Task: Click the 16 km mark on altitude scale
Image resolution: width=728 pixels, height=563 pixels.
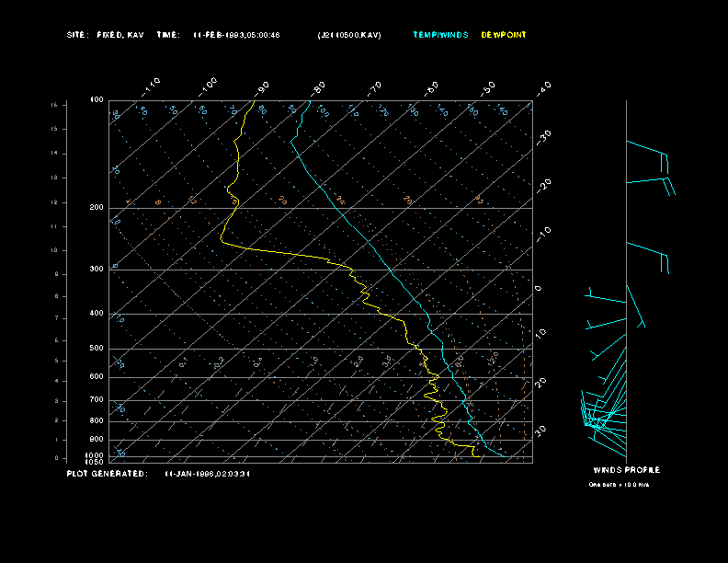Action: [54, 105]
